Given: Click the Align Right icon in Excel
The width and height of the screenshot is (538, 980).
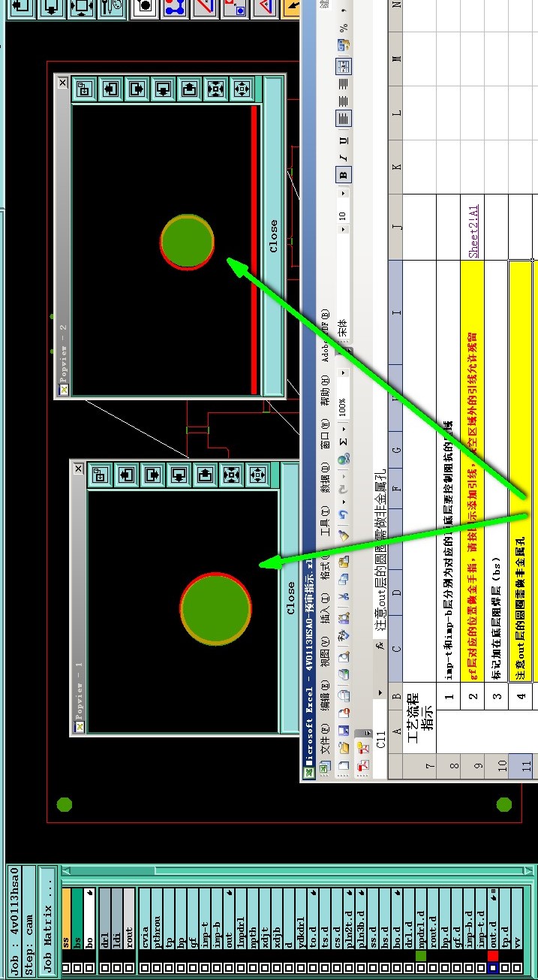Looking at the screenshot, I should click(343, 83).
